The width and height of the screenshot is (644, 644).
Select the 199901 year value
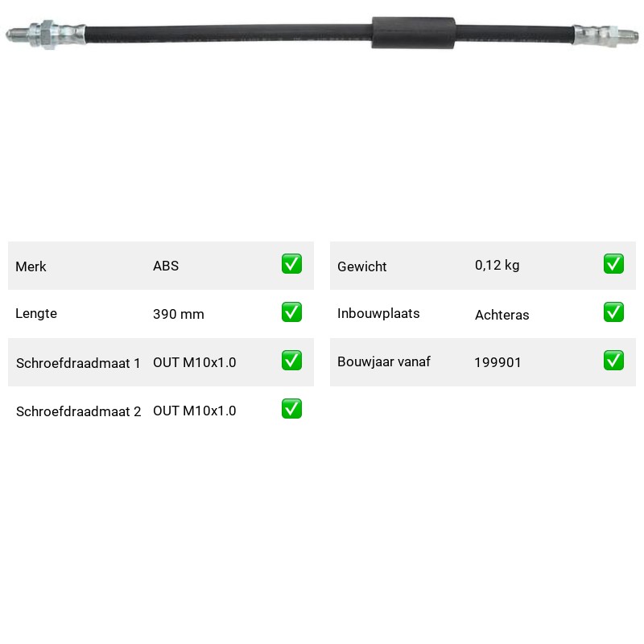[497, 362]
